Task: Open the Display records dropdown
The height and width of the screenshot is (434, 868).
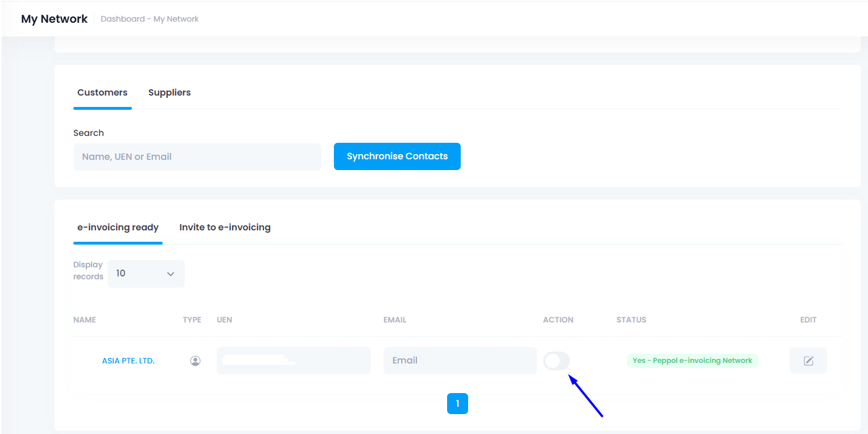Action: [x=146, y=274]
